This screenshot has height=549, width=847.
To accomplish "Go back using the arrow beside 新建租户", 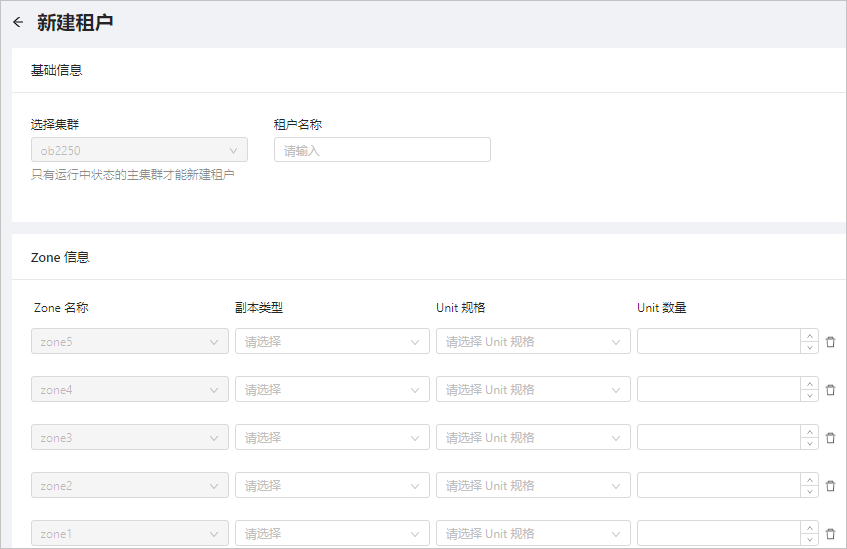I will click(18, 22).
